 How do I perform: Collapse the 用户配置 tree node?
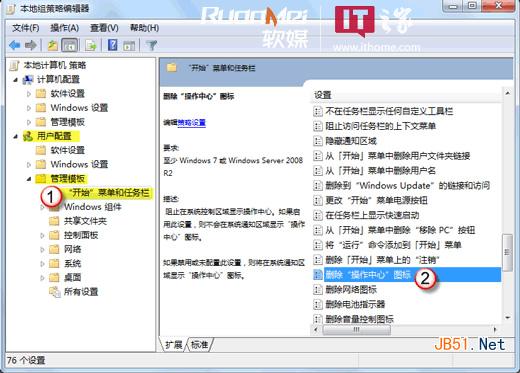(15, 136)
